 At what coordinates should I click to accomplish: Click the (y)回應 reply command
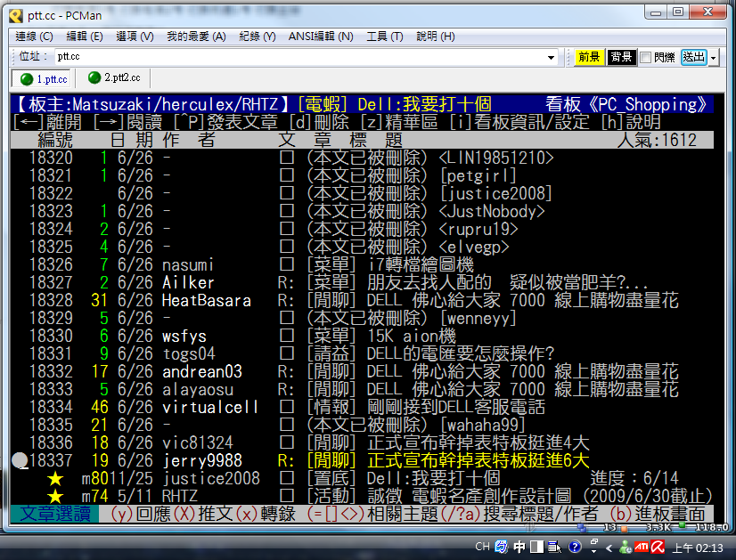141,514
